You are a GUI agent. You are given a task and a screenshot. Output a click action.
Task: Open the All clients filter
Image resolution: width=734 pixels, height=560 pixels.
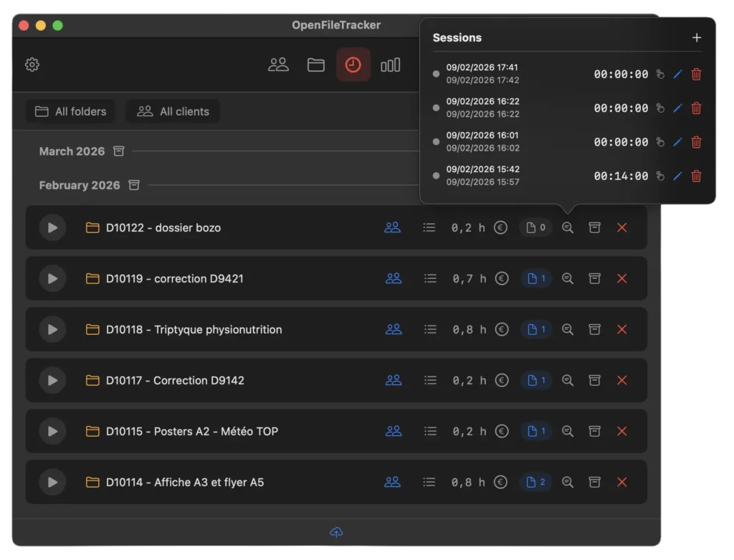click(173, 111)
